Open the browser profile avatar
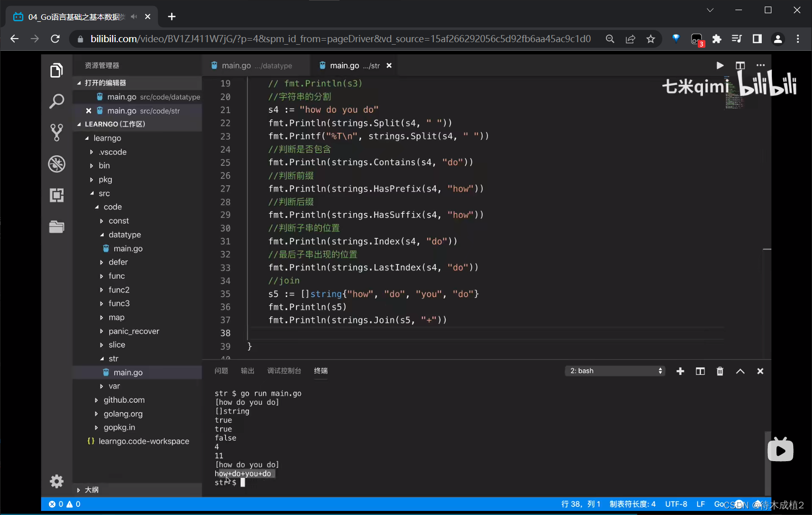812x515 pixels. 777,39
